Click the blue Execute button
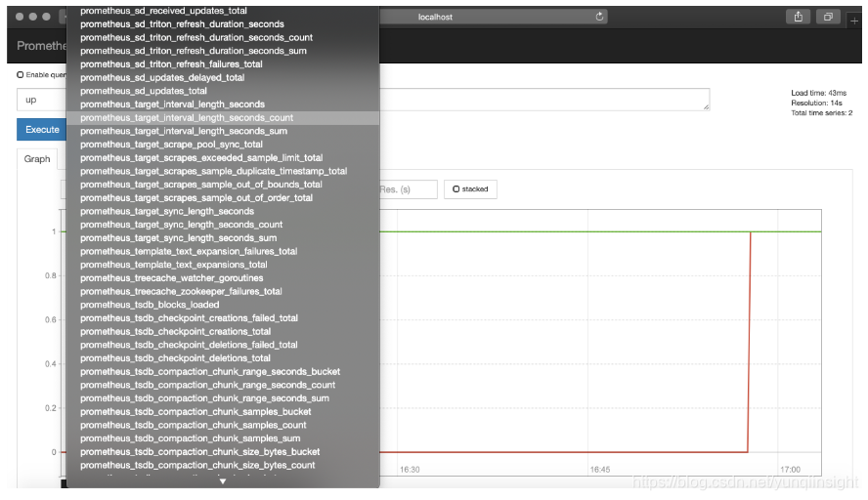The height and width of the screenshot is (500, 868). (x=41, y=130)
